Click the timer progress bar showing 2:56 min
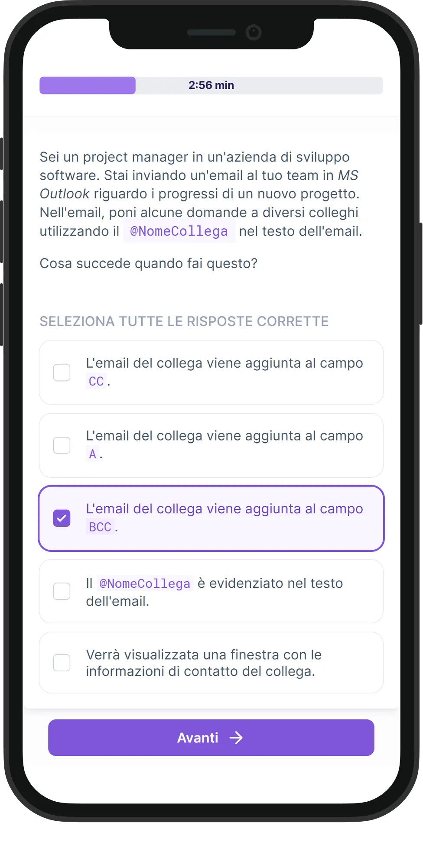The height and width of the screenshot is (868, 423). (211, 85)
